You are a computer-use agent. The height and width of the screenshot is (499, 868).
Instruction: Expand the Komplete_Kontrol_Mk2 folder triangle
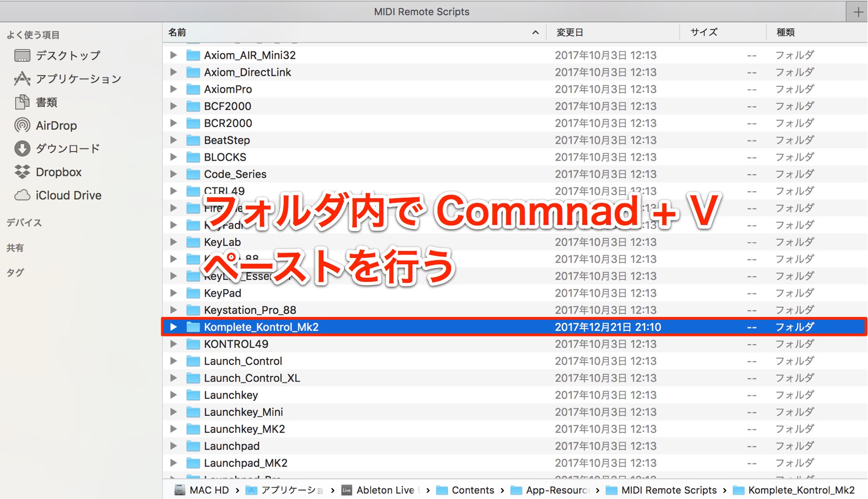pos(174,327)
